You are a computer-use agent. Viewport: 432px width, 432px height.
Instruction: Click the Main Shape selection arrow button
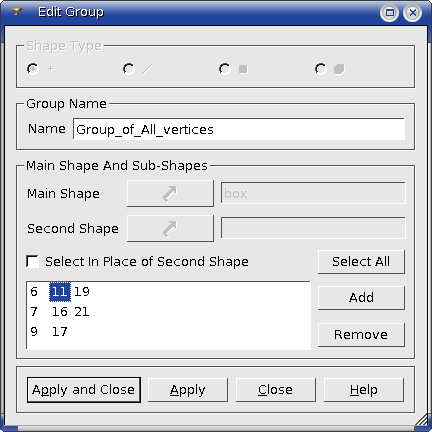click(170, 193)
